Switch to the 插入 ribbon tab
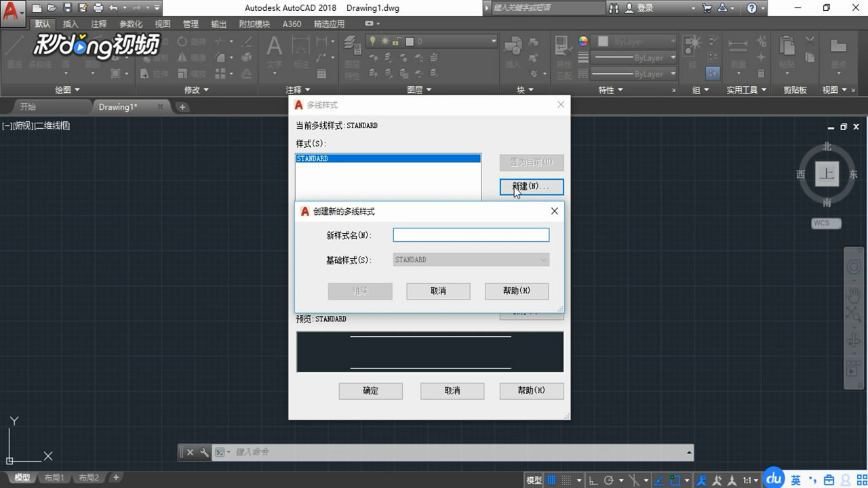 click(x=71, y=24)
